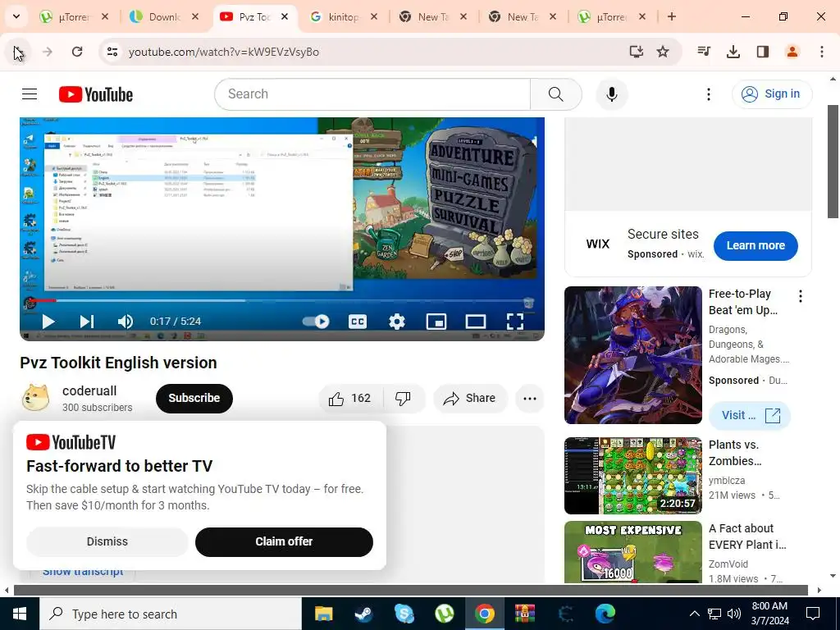Toggle theater mode

[476, 322]
